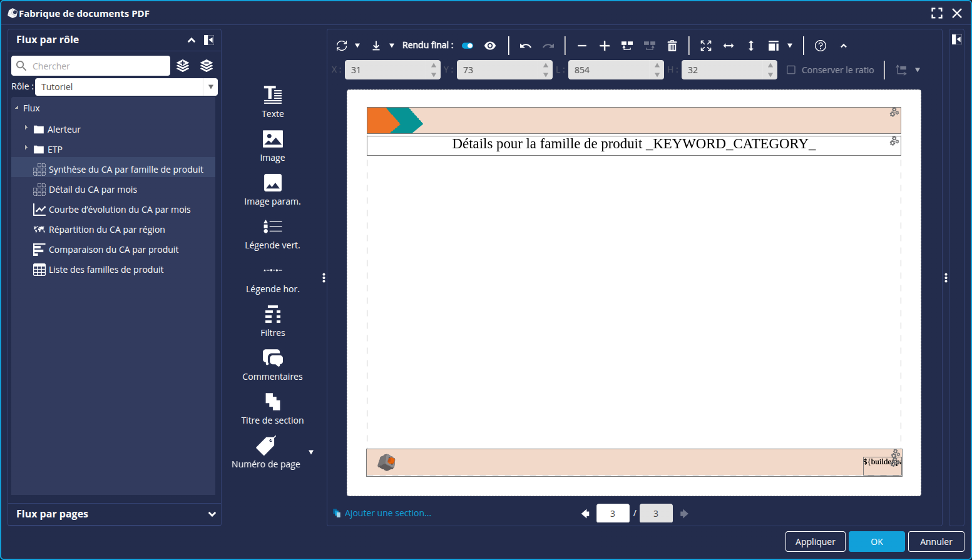The height and width of the screenshot is (560, 972).
Task: Select the Image param. element tool
Action: click(x=272, y=183)
